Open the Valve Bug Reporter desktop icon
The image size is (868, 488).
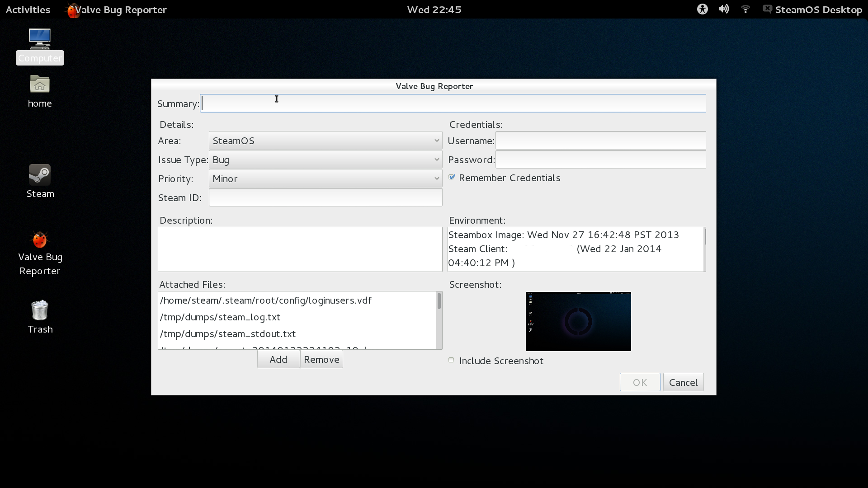pos(40,240)
